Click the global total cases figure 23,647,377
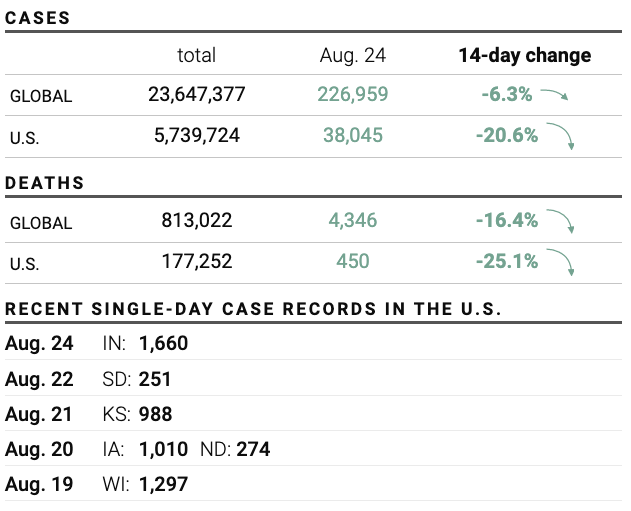This screenshot has width=631, height=511. point(196,95)
